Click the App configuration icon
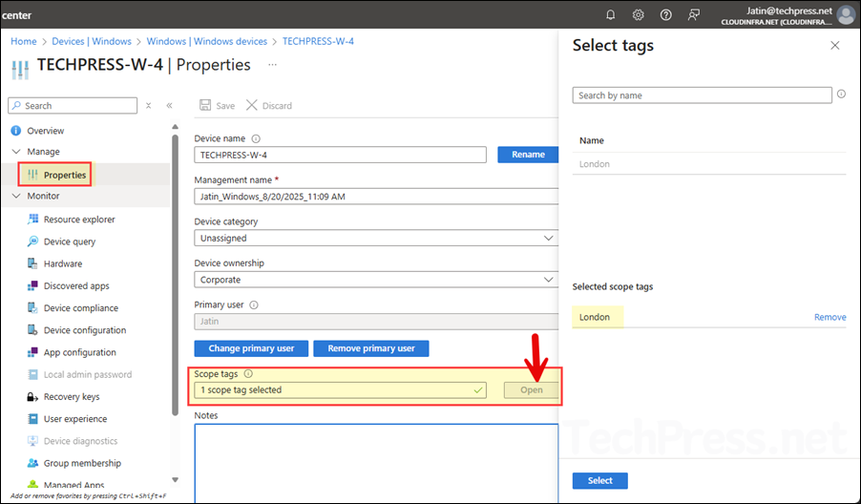This screenshot has height=504, width=861. (33, 352)
